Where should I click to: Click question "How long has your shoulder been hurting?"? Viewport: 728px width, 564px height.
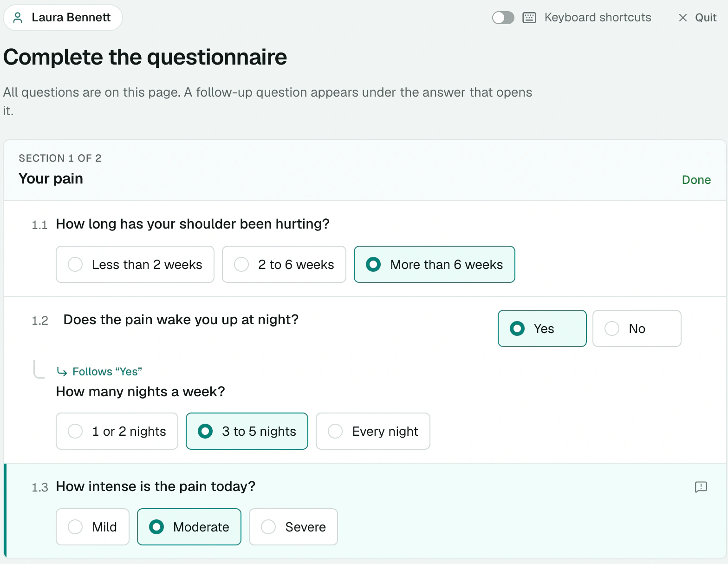[193, 224]
